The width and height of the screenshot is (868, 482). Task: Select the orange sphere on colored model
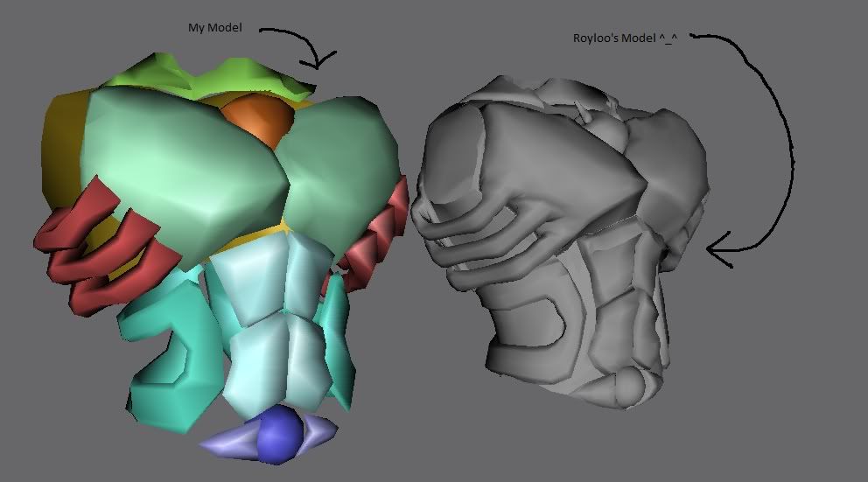[x=258, y=120]
